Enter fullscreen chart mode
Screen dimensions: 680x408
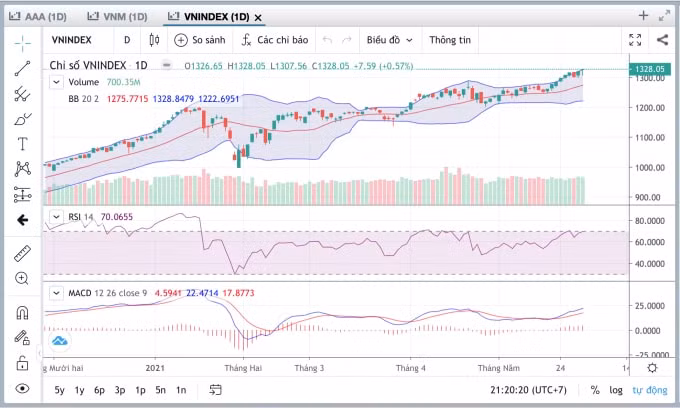coord(635,40)
